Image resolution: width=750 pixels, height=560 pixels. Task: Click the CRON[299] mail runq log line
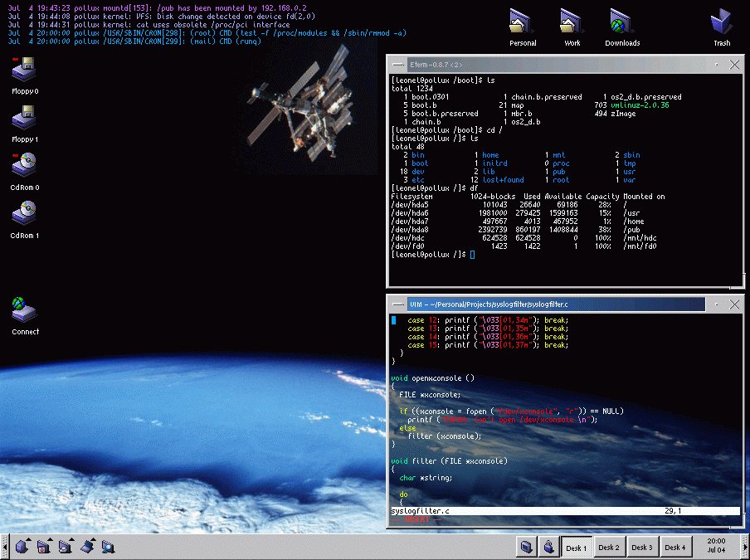click(x=134, y=41)
